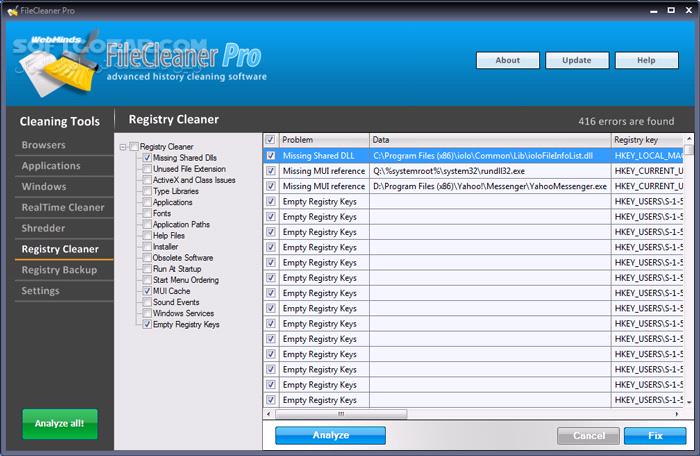700x456 pixels.
Task: Tick Obsolete Software checkbox
Action: tap(147, 258)
